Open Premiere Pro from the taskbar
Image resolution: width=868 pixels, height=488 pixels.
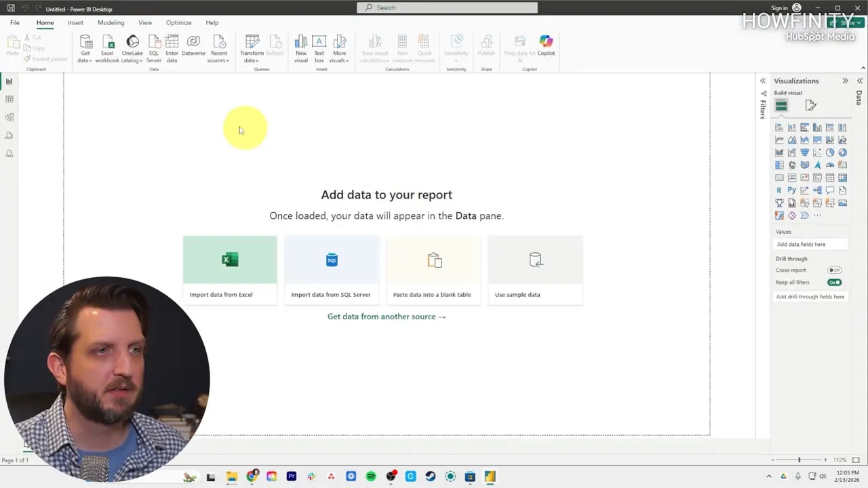click(292, 476)
